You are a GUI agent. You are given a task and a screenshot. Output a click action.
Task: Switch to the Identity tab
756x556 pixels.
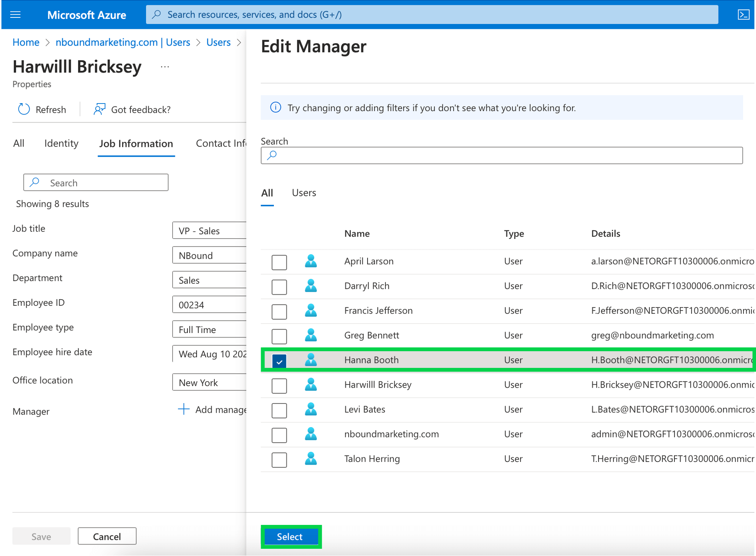[61, 143]
